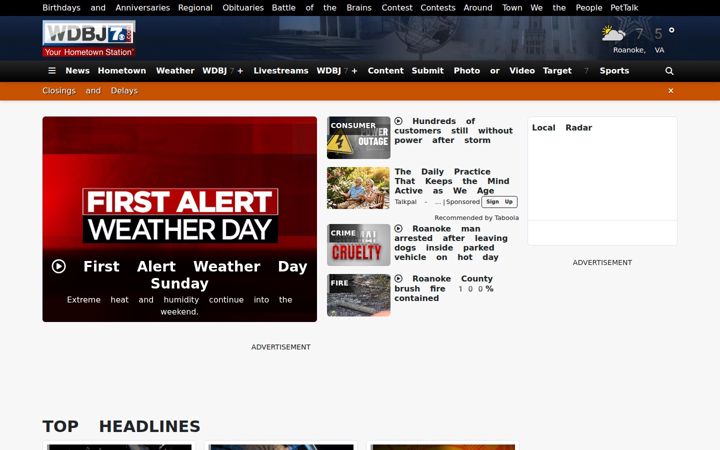Click Recommended by Taboola link
Screen dimensions: 720x450
pos(477,218)
